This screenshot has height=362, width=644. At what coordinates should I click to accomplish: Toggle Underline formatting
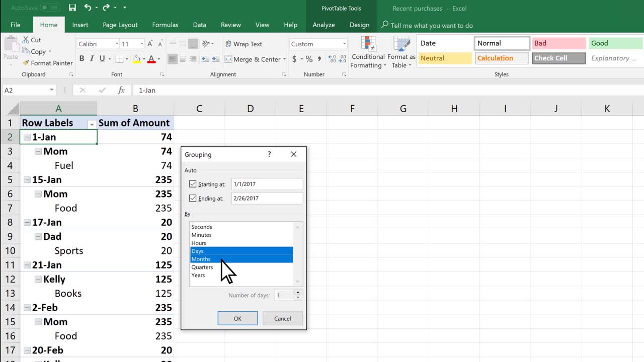pos(102,59)
